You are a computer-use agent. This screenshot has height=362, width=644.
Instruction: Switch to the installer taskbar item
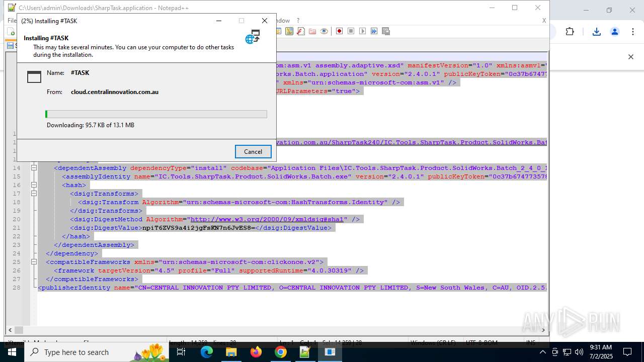click(x=330, y=352)
